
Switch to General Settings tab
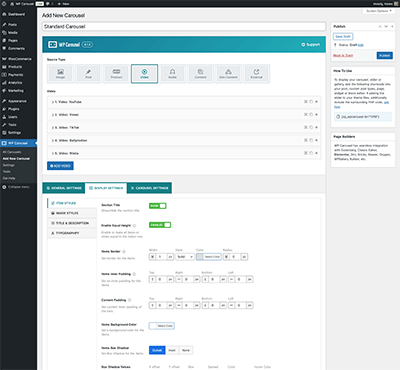click(64, 188)
